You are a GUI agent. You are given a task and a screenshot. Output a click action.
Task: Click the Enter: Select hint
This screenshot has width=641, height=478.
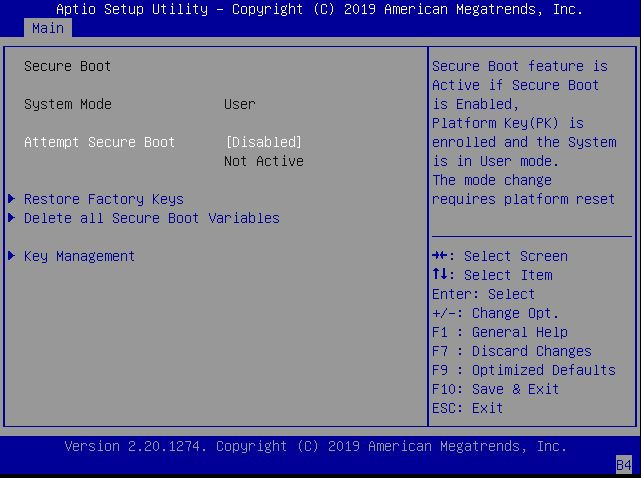(x=484, y=294)
